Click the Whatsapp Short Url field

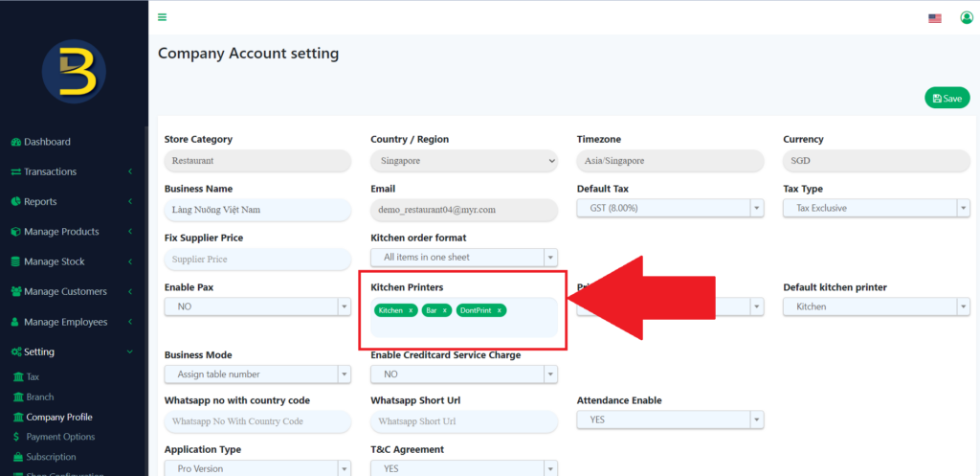click(463, 421)
